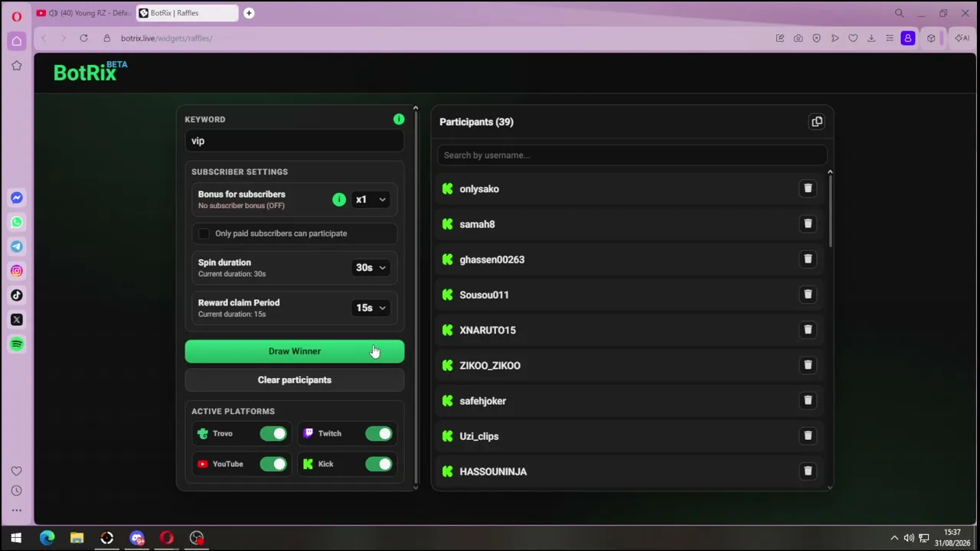Open Instagram in the Opera sidebar
This screenshot has width=980, height=551.
click(x=16, y=271)
